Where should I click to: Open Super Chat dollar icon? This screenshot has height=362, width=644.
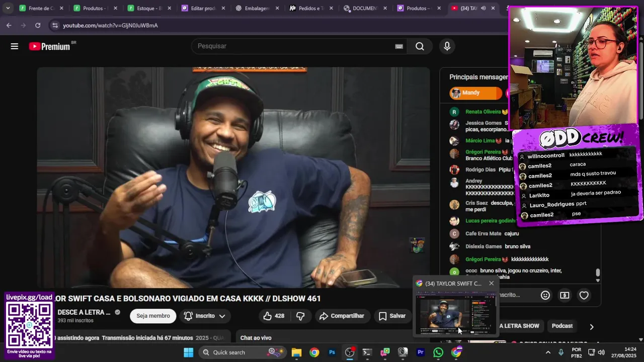(x=565, y=295)
